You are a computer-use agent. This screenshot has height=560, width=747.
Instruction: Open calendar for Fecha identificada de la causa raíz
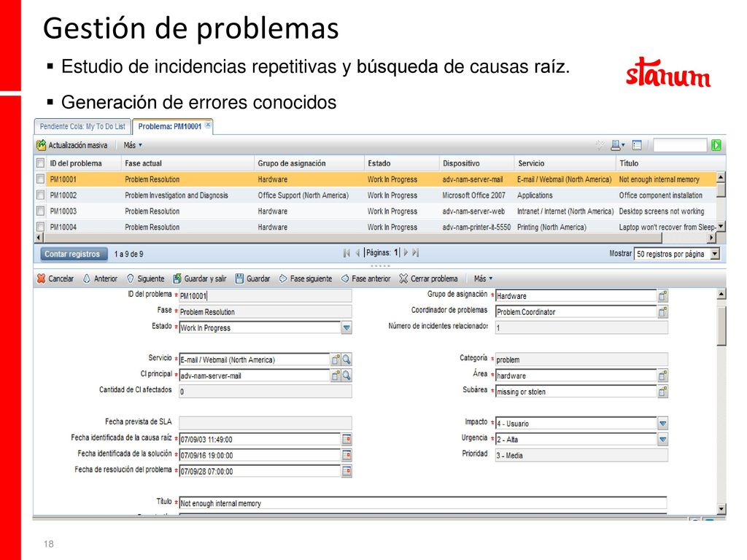[x=347, y=439]
